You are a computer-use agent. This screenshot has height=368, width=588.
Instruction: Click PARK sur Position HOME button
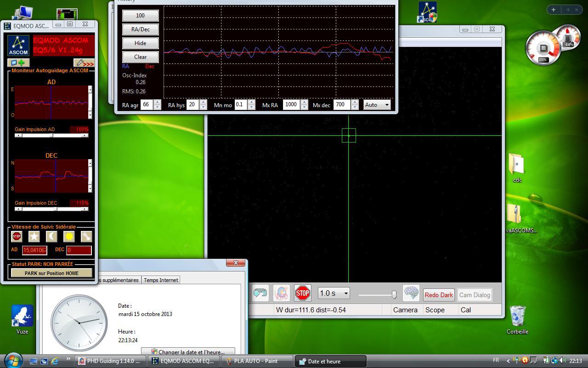[x=51, y=273]
